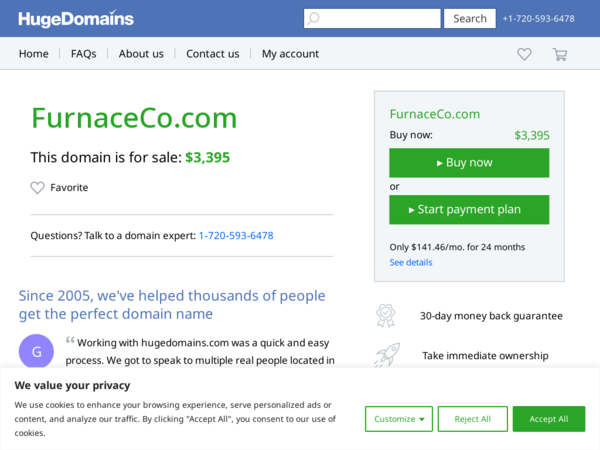Click the Buy now button
This screenshot has width=600, height=450.
tap(469, 163)
